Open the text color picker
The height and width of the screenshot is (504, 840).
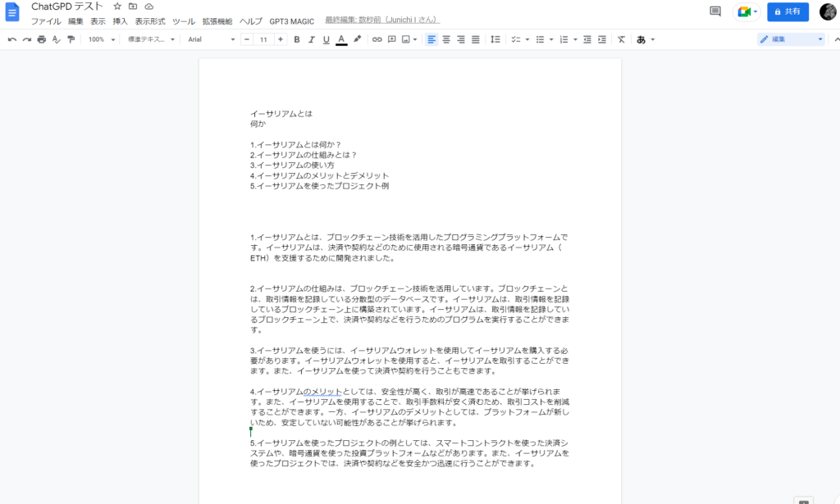(x=341, y=39)
